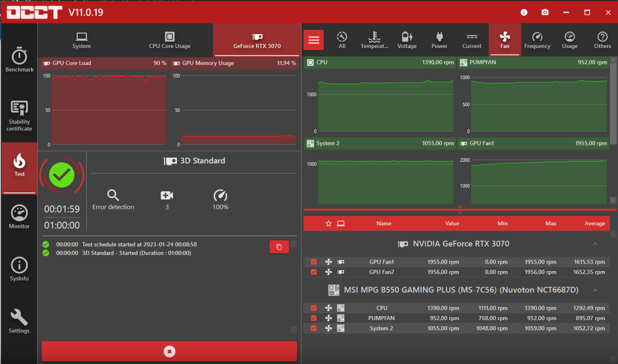
Task: Click the motherboard icon in the CPU table row
Action: (341, 308)
